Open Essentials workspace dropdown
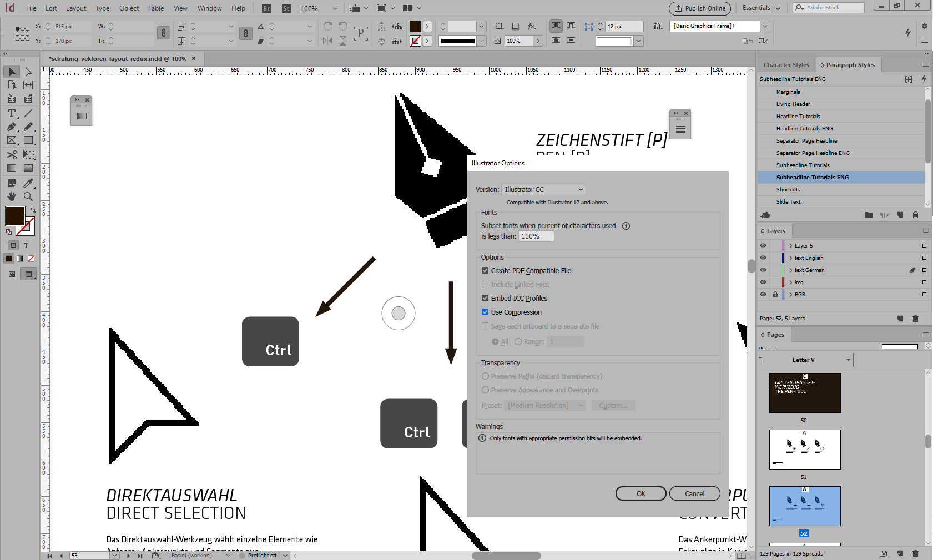The image size is (933, 560). pos(761,8)
